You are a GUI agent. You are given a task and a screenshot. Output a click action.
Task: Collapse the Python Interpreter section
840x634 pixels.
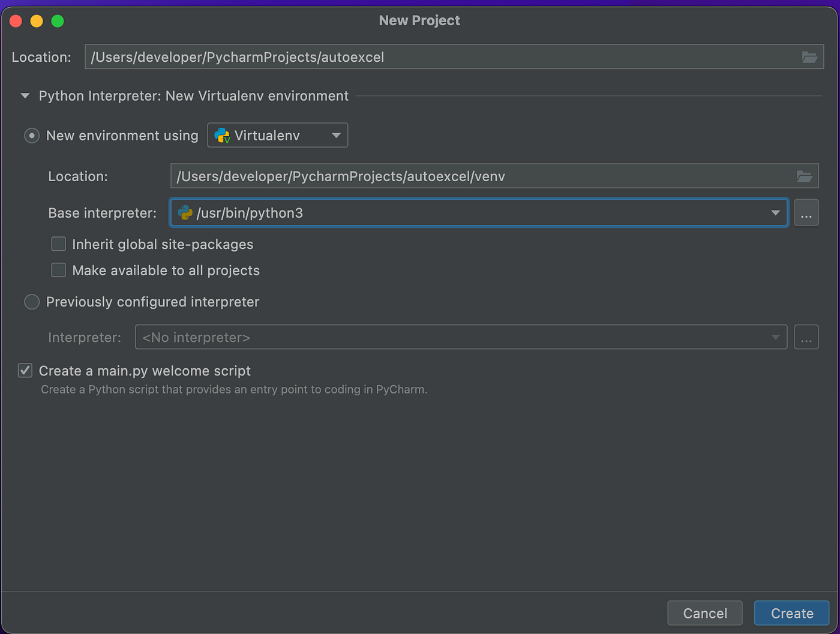coord(25,95)
